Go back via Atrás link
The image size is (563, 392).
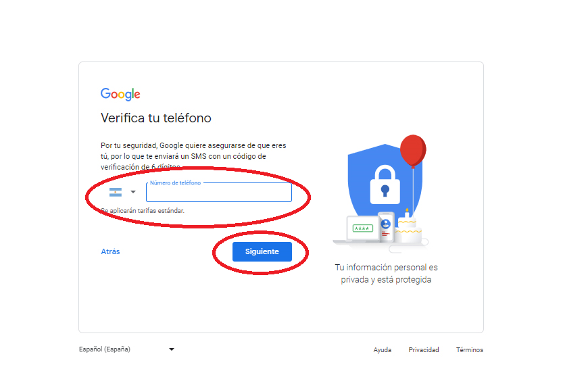111,251
